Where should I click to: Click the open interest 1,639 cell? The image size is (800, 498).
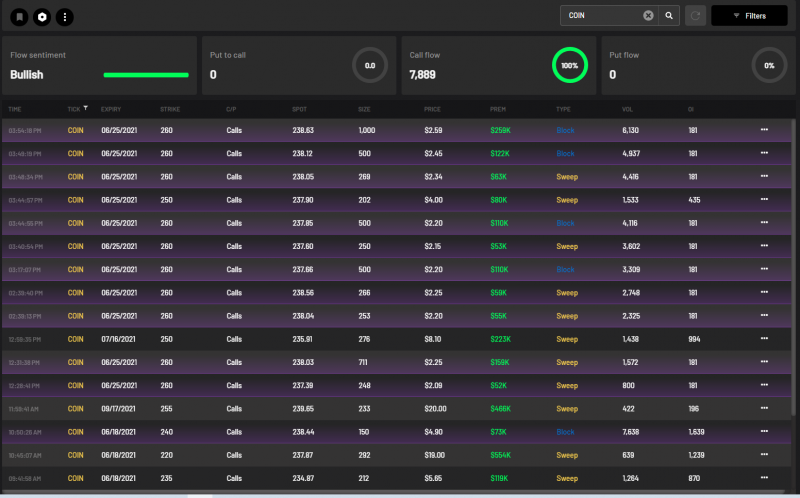pyautogui.click(x=696, y=432)
